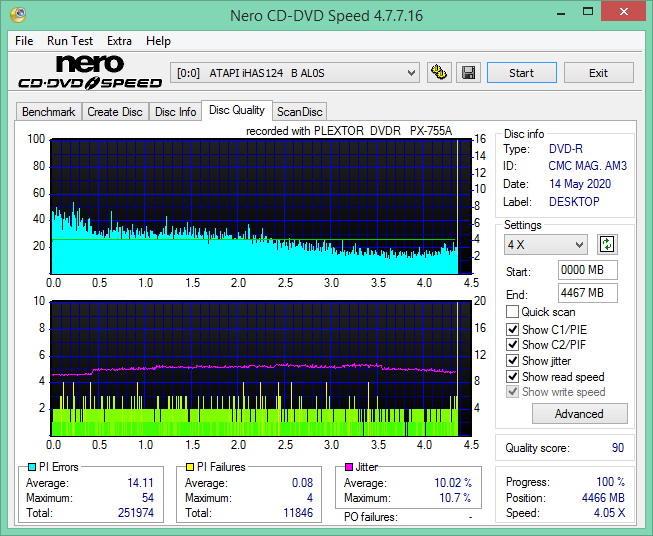Click the disc type 'DVD-R'

click(566, 149)
